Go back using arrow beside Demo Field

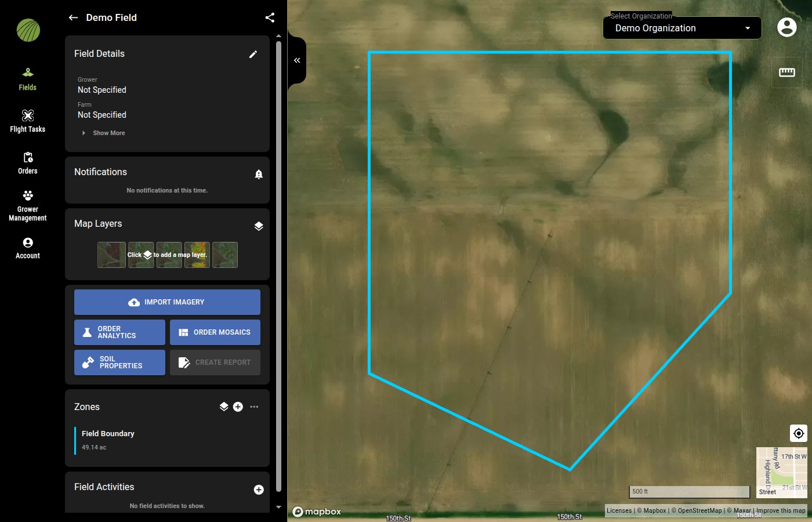pos(73,17)
